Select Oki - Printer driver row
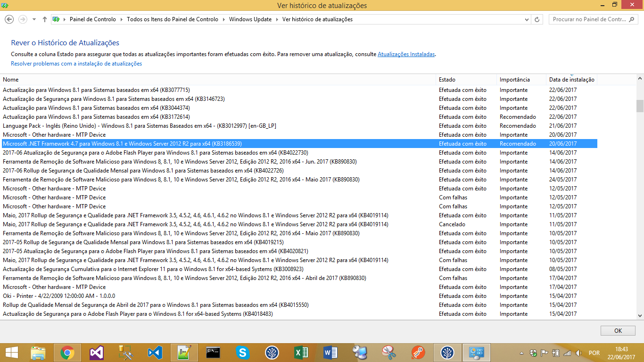644x362 pixels. (299, 296)
